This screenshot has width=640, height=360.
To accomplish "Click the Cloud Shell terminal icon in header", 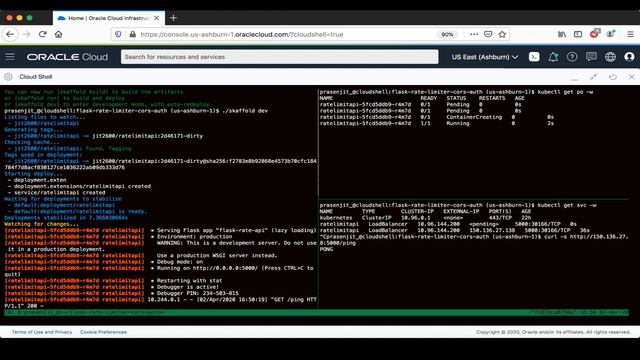I will point(534,57).
